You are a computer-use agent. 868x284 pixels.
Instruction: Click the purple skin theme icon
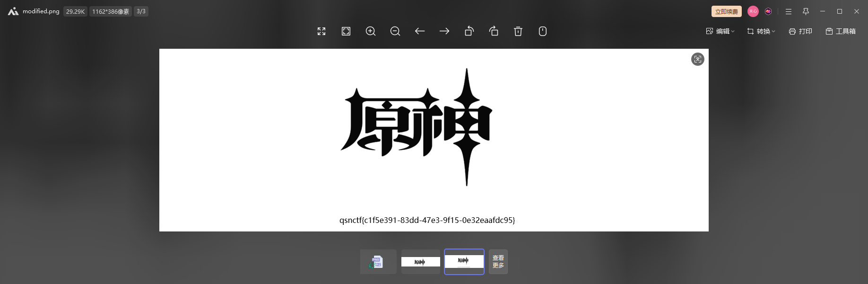click(x=768, y=11)
